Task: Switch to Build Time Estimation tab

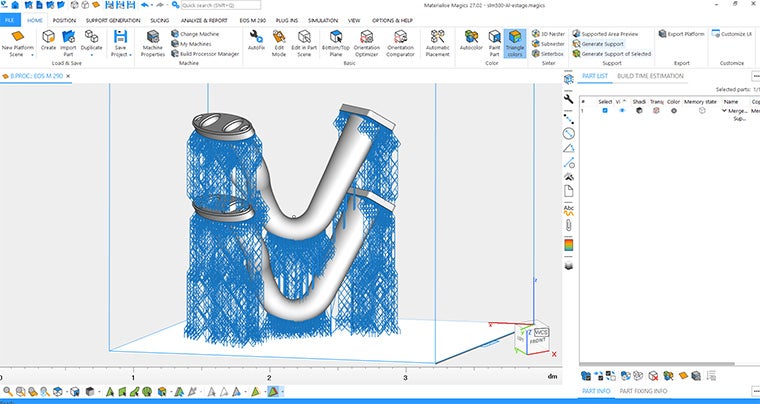Action: pyautogui.click(x=652, y=76)
